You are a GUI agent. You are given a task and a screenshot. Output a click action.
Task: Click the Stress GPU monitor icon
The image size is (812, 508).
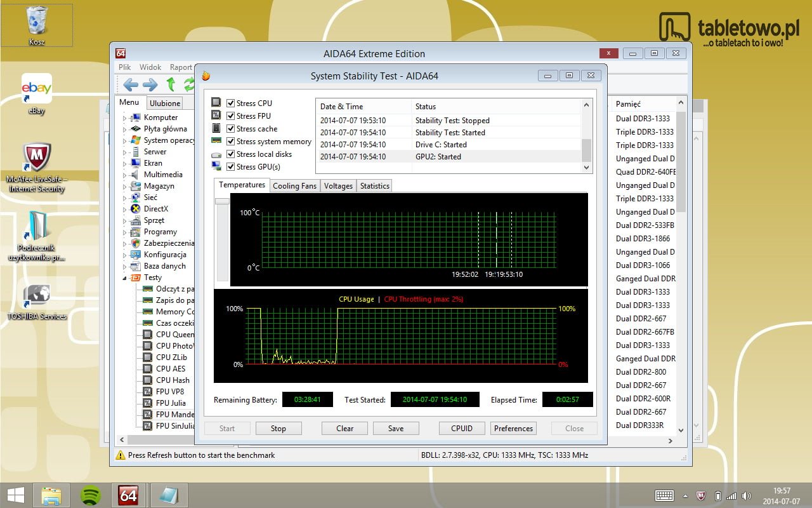click(216, 166)
